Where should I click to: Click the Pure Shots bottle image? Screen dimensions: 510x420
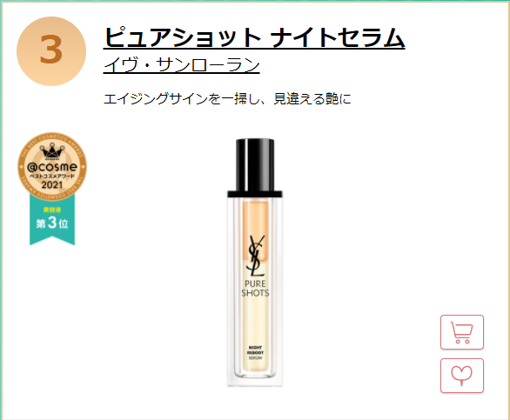coord(255,263)
